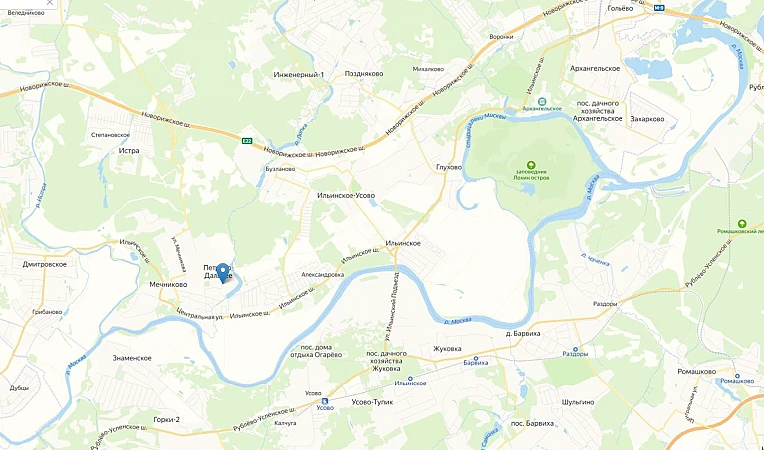This screenshot has height=450, width=764.
Task: Click the blue location pin near Петрово-Дальнее
Action: coord(223,273)
